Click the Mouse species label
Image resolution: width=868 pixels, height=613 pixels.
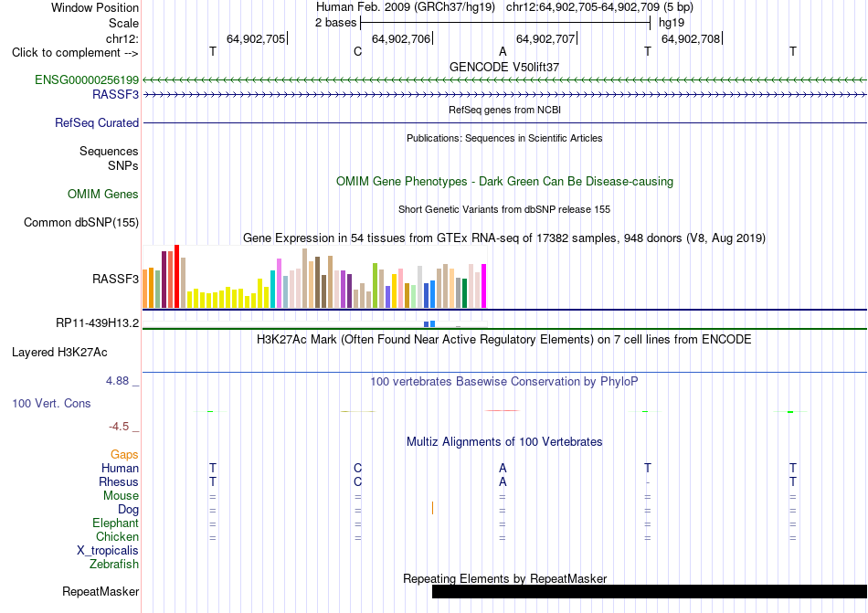click(x=121, y=496)
